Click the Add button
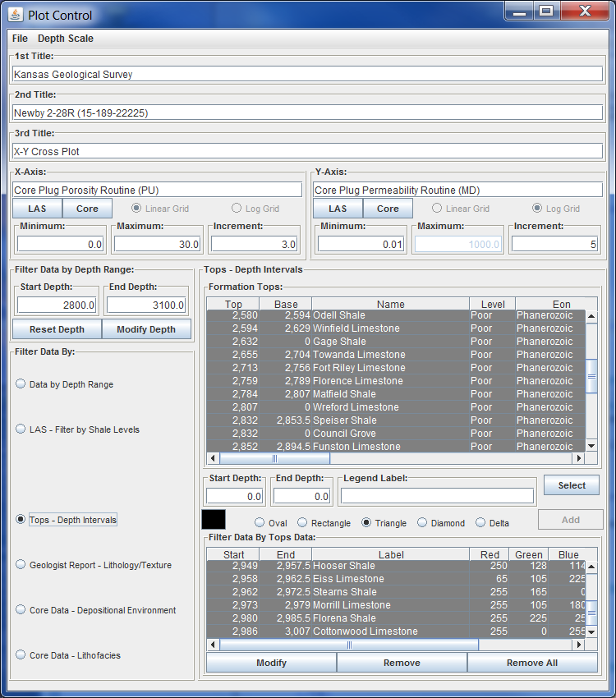Screen dimensions: 616x698 (x=571, y=520)
